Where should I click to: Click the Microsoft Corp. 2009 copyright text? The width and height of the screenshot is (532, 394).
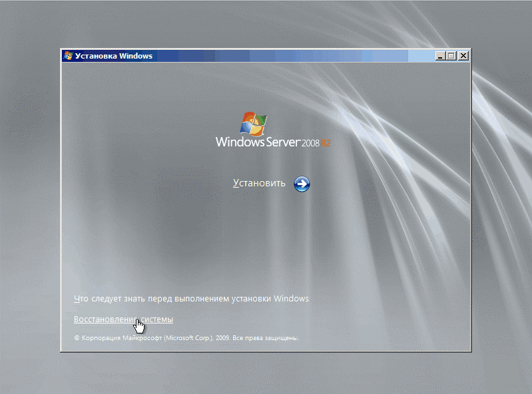186,337
